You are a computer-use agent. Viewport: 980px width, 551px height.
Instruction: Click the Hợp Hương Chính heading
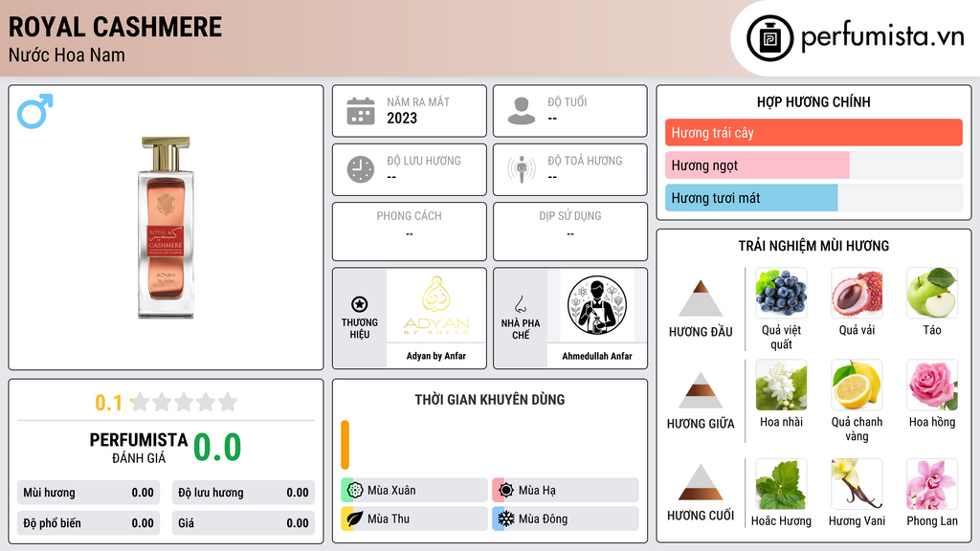tap(813, 101)
